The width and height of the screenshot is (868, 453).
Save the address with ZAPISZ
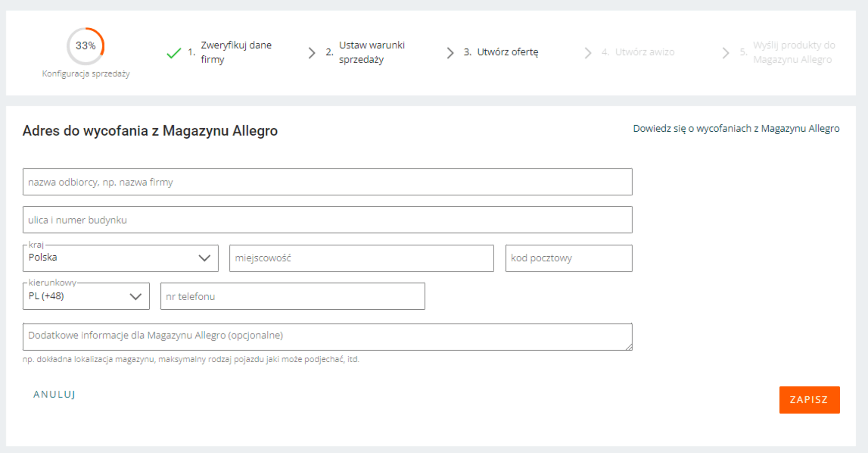click(x=809, y=400)
